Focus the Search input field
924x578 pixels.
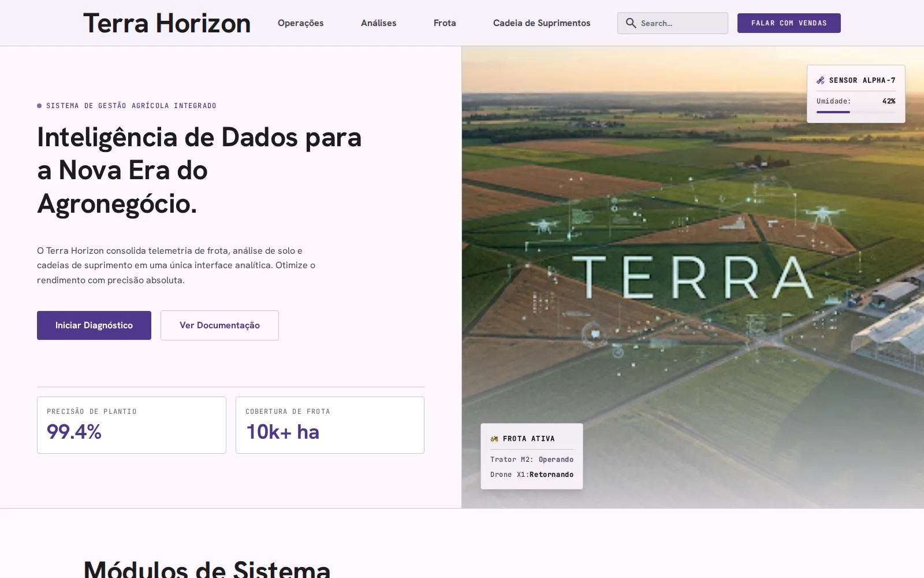point(673,23)
